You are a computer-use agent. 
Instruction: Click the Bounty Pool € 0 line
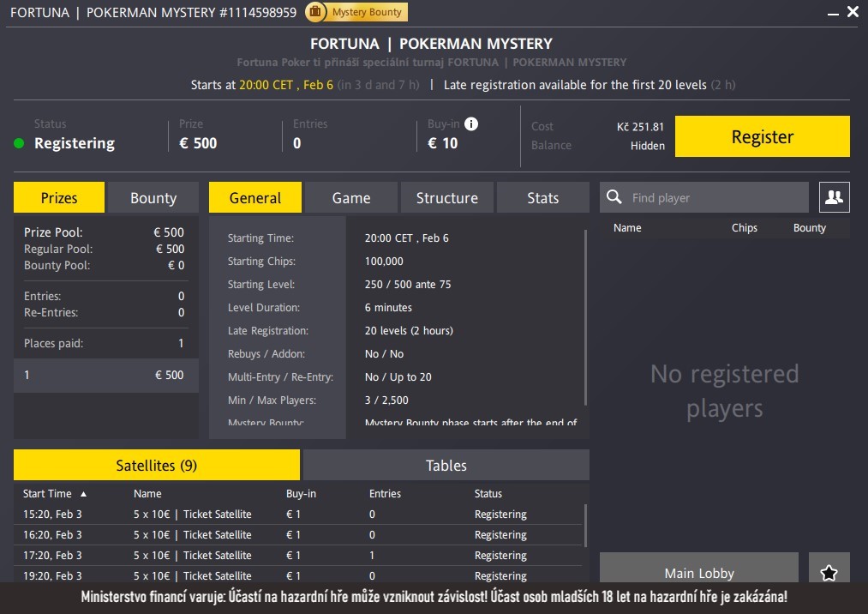pos(104,265)
